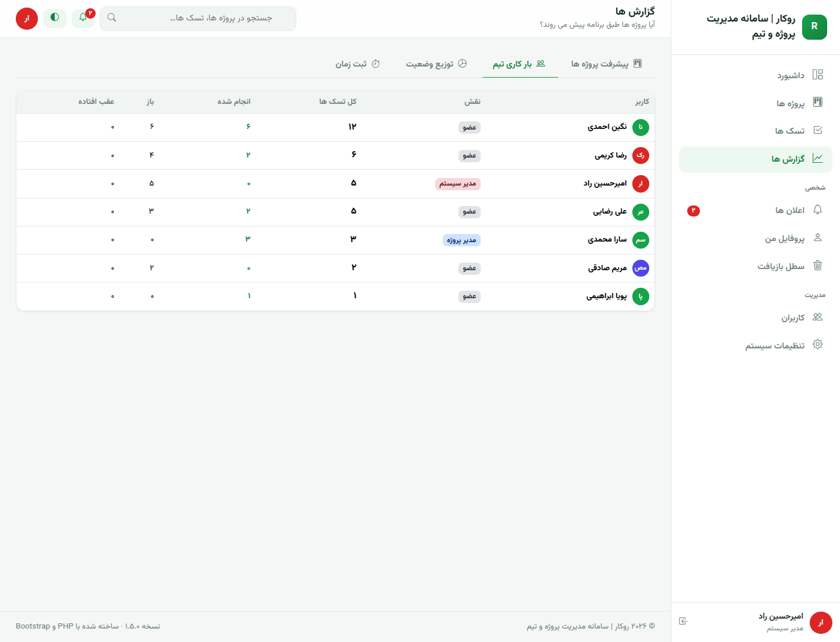The height and width of the screenshot is (642, 840).
Task: Click user name علی رضایی
Action: click(x=610, y=211)
